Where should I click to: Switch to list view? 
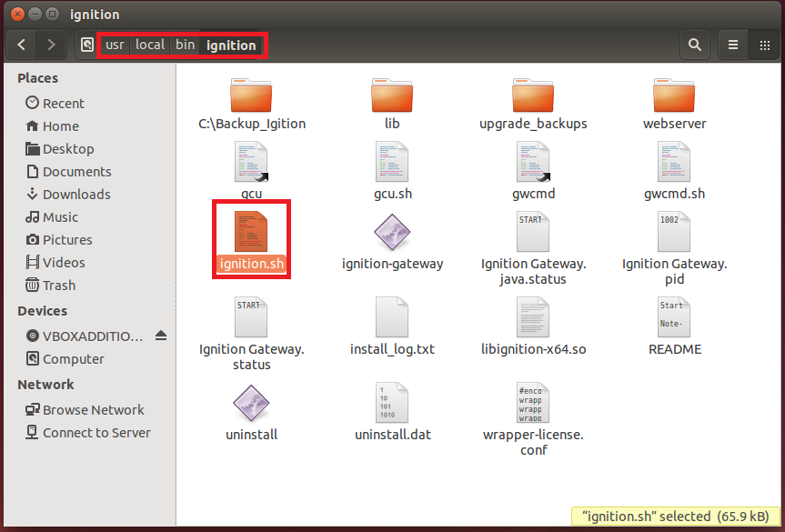pos(733,45)
